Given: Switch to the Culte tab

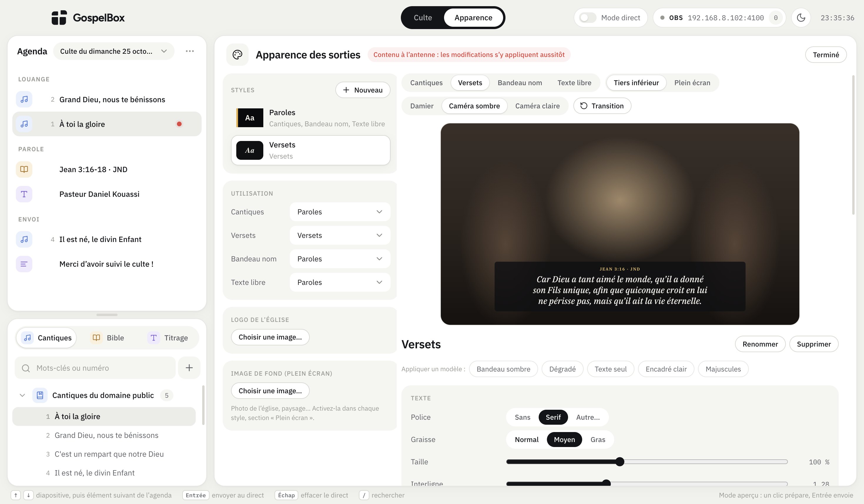Looking at the screenshot, I should (x=423, y=17).
